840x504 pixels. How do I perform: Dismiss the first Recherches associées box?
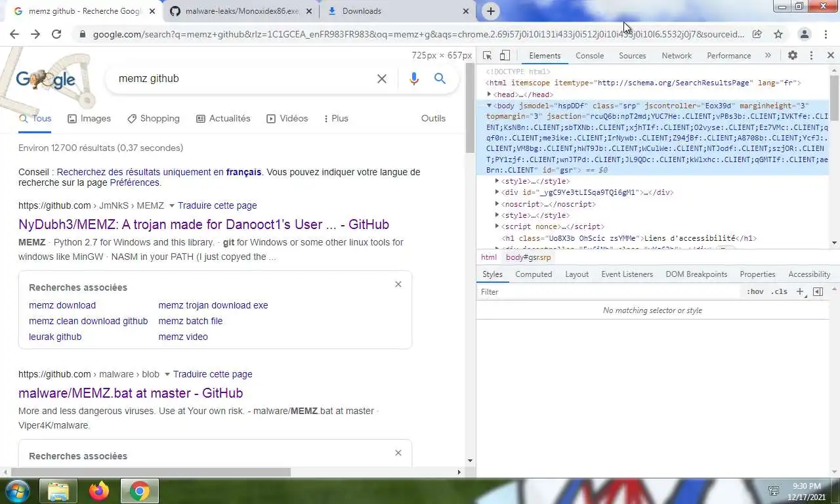click(x=398, y=284)
